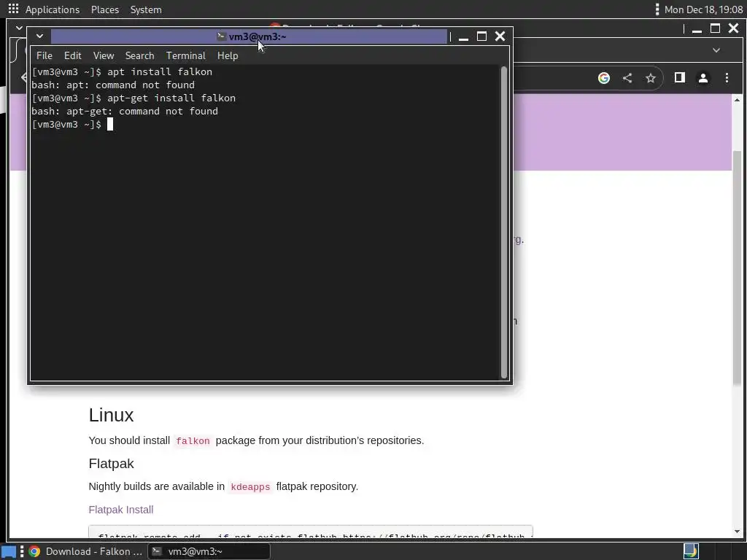747x560 pixels.
Task: Close the vm3@vm3 terminal window
Action: pos(500,36)
